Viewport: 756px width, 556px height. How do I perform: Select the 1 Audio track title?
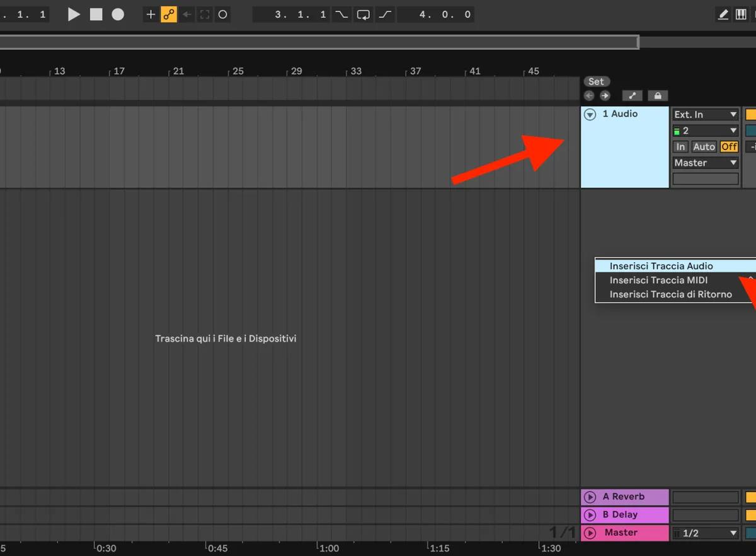click(620, 114)
